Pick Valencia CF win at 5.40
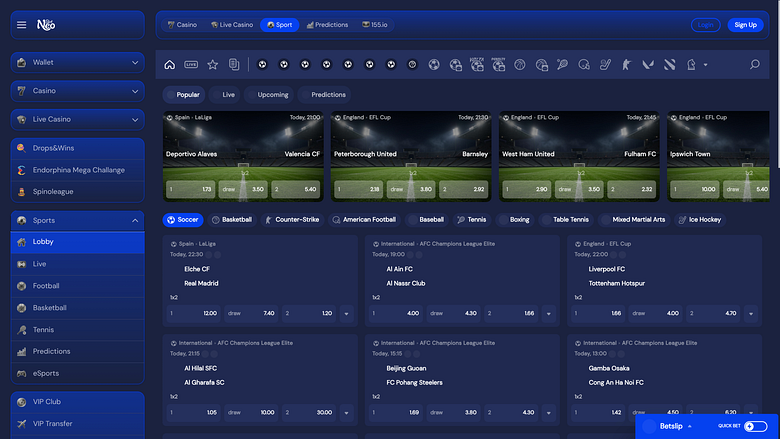The image size is (780, 439). [x=295, y=189]
